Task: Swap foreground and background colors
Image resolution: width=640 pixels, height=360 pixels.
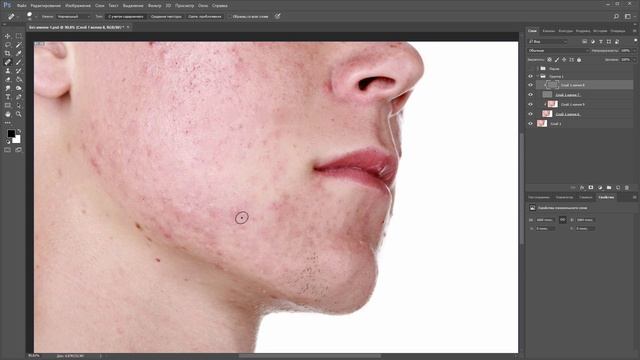Action: pos(19,131)
